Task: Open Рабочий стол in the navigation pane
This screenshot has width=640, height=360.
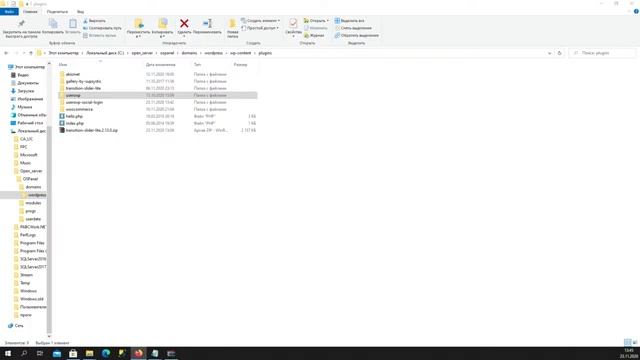Action: [x=30, y=123]
